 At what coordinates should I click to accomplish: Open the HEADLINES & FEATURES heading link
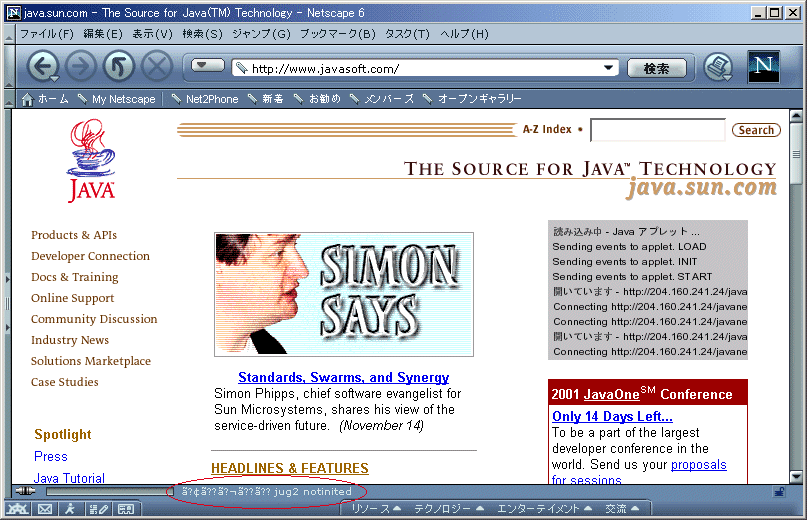pyautogui.click(x=290, y=468)
